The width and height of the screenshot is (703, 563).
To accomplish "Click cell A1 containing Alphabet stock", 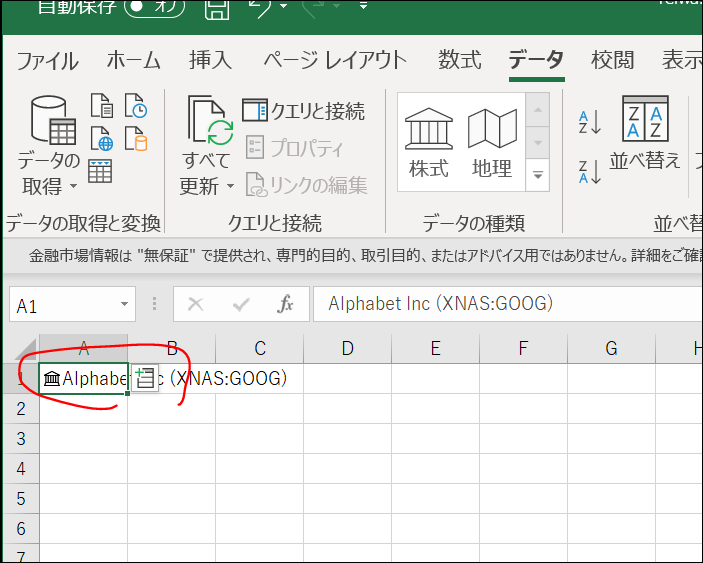I will [83, 378].
